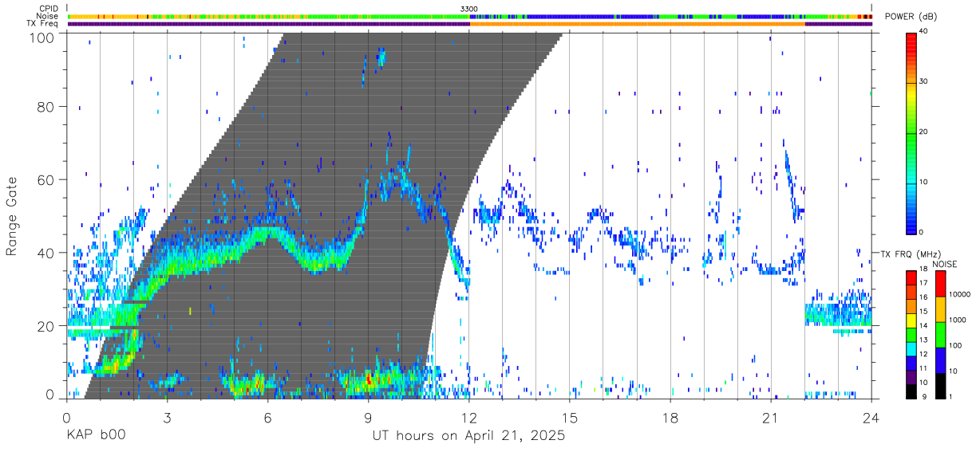Click the Range Gate axis title
Screen dimensions: 980x452
pos(13,217)
